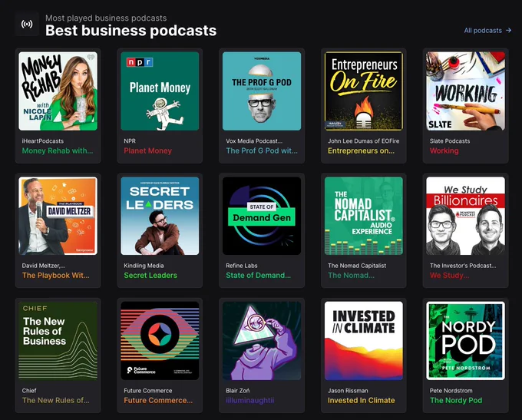
Task: Click 'David Meltzer,...' publisher name
Action: [x=44, y=266]
